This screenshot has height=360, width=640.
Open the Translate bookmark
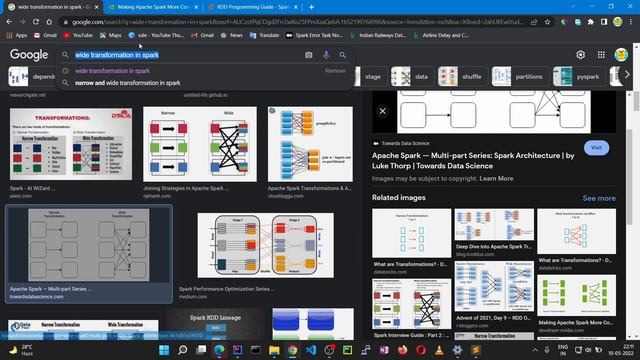coord(264,35)
